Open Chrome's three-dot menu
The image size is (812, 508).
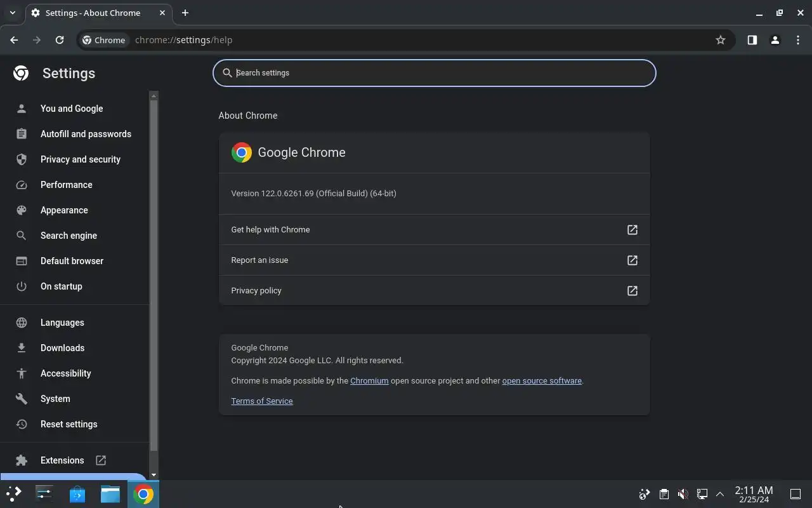(798, 40)
